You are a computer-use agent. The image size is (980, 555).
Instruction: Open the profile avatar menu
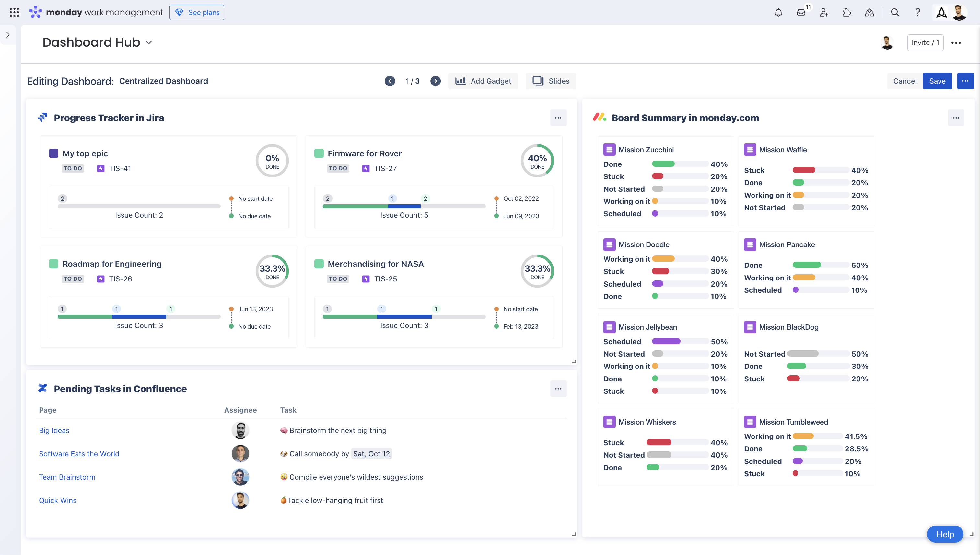(959, 12)
